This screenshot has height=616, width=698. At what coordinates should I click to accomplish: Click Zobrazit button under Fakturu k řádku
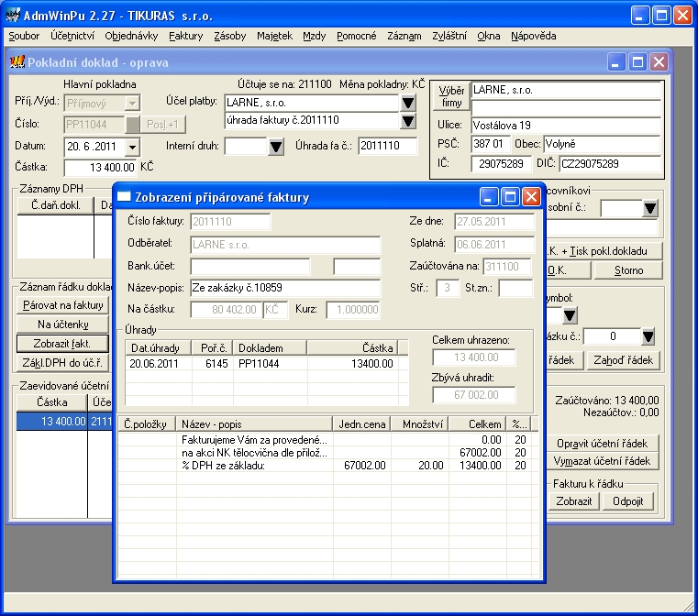click(x=574, y=501)
